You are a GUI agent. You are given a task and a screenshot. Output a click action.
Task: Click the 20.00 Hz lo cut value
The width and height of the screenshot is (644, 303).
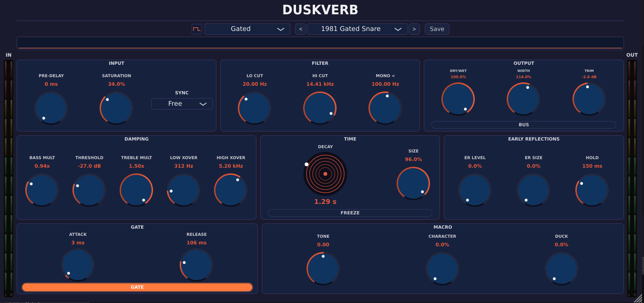click(255, 84)
